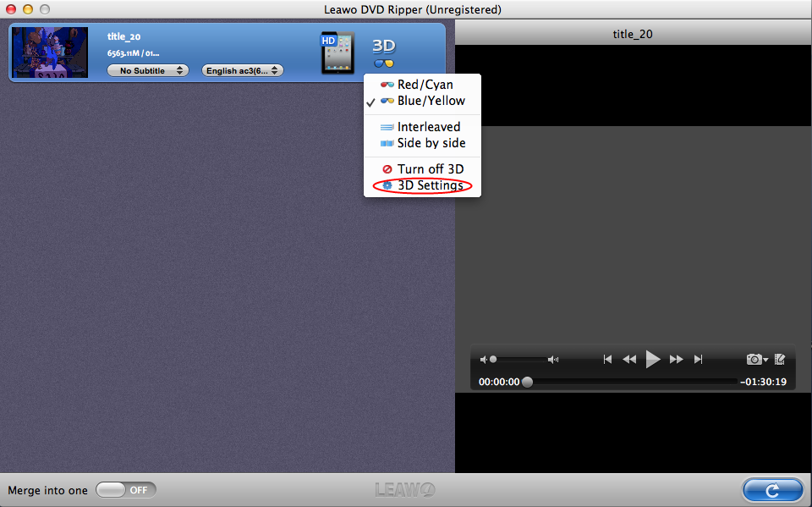The image size is (812, 507).
Task: Choose Side by side 3D mode
Action: (x=423, y=143)
